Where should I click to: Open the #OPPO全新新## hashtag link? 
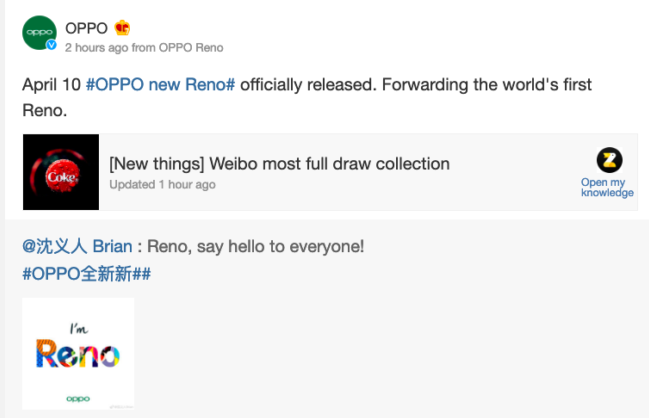pos(86,273)
